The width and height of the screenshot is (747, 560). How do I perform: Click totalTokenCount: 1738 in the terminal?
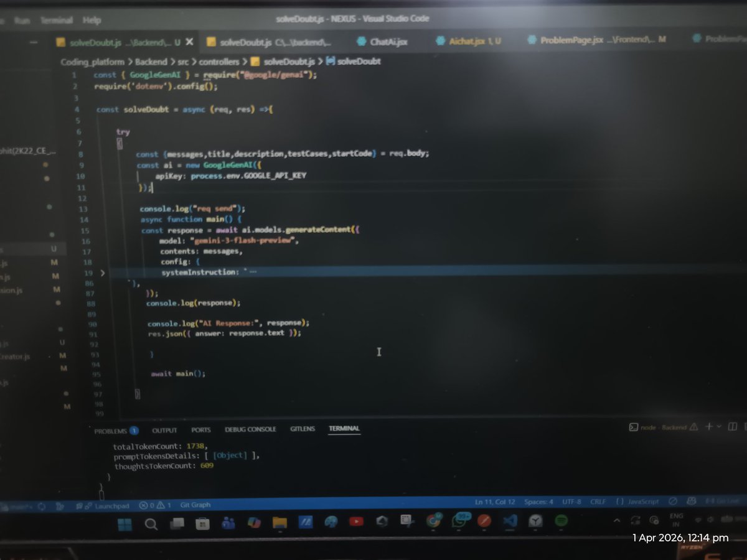click(x=160, y=446)
